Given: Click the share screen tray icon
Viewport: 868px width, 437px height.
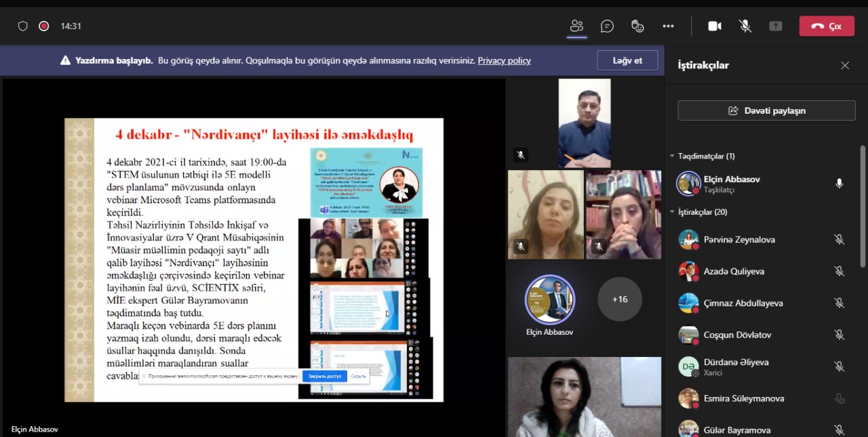Looking at the screenshot, I should coord(776,26).
